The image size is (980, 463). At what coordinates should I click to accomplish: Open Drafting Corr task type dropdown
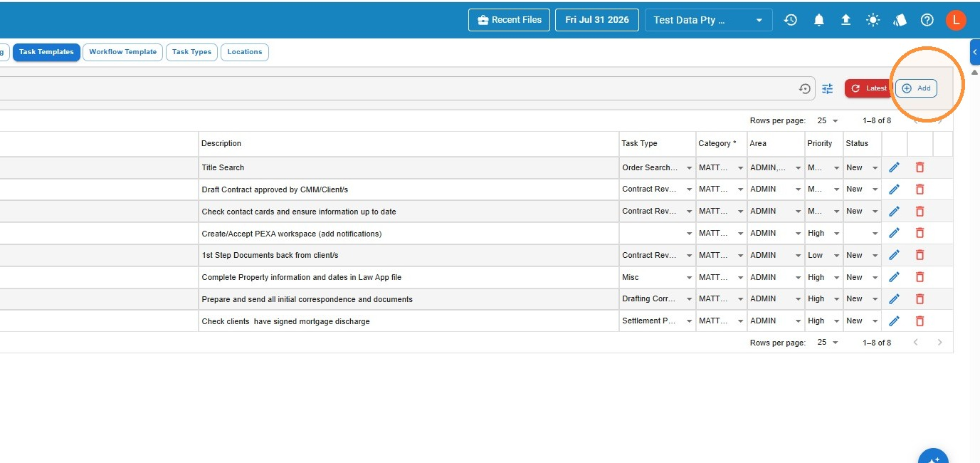(658, 299)
